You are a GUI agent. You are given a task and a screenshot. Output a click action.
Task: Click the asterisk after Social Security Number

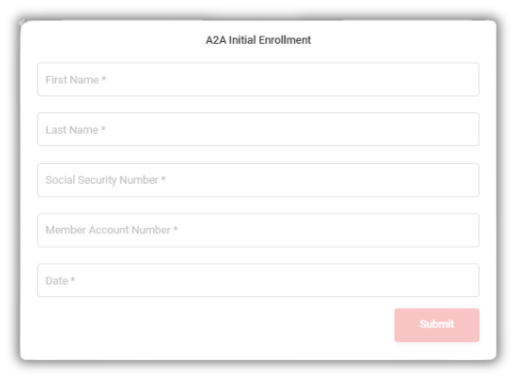[x=163, y=179]
